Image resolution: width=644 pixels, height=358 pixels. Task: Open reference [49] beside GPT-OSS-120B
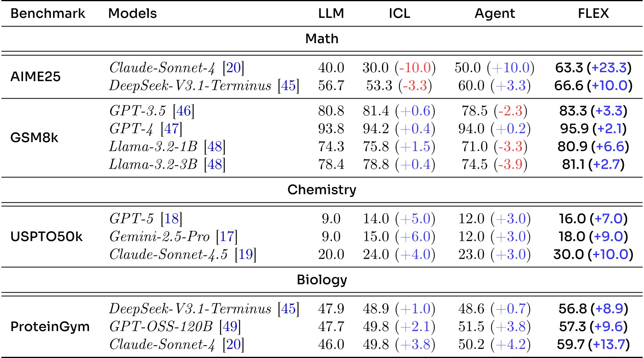pyautogui.click(x=230, y=326)
